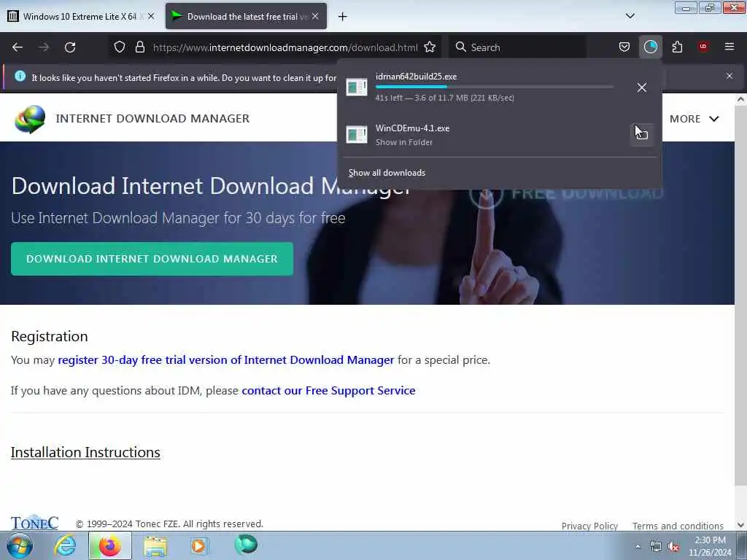Click the network tray icon
The image size is (747, 560).
click(656, 547)
